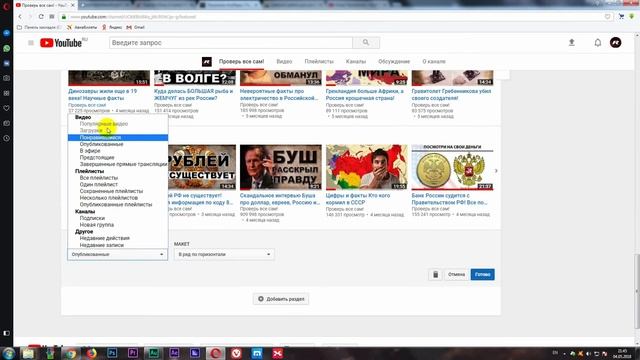The image size is (640, 360).
Task: Open the YouTube hamburger guide menu
Action: point(31,43)
